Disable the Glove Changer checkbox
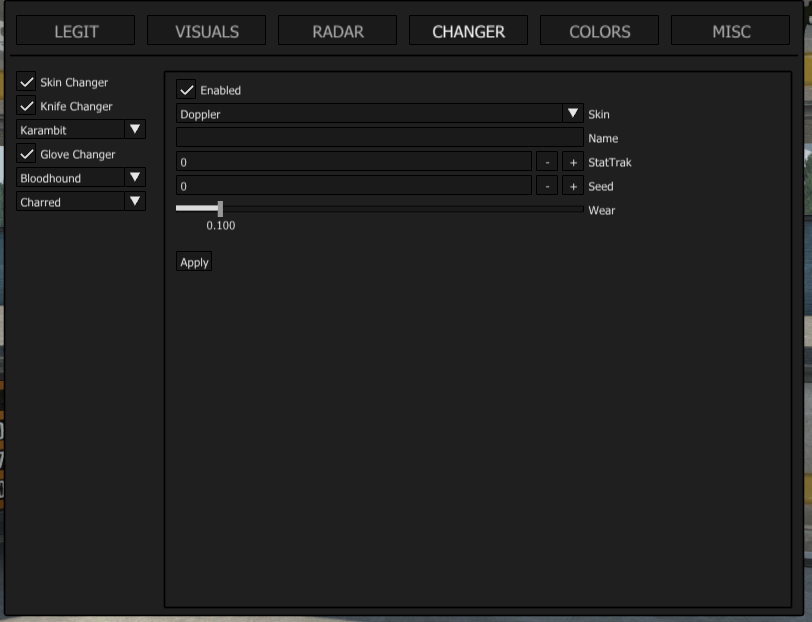This screenshot has height=622, width=812. 26,154
